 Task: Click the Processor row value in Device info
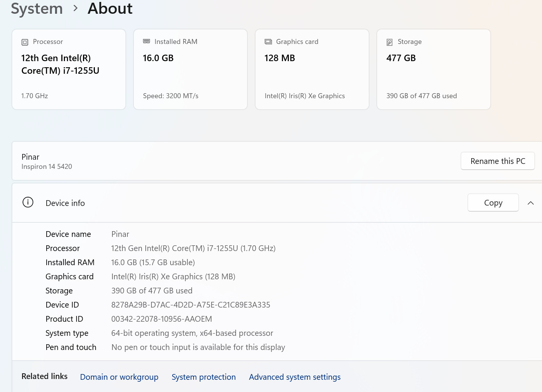193,248
